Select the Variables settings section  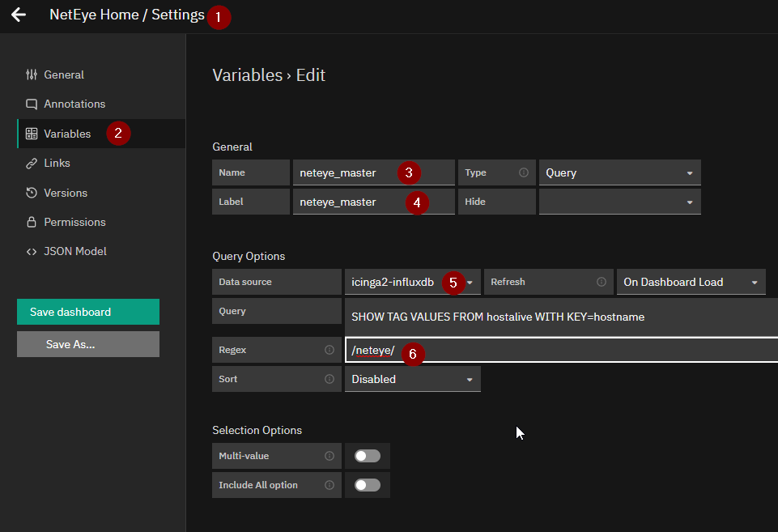[x=101, y=134]
